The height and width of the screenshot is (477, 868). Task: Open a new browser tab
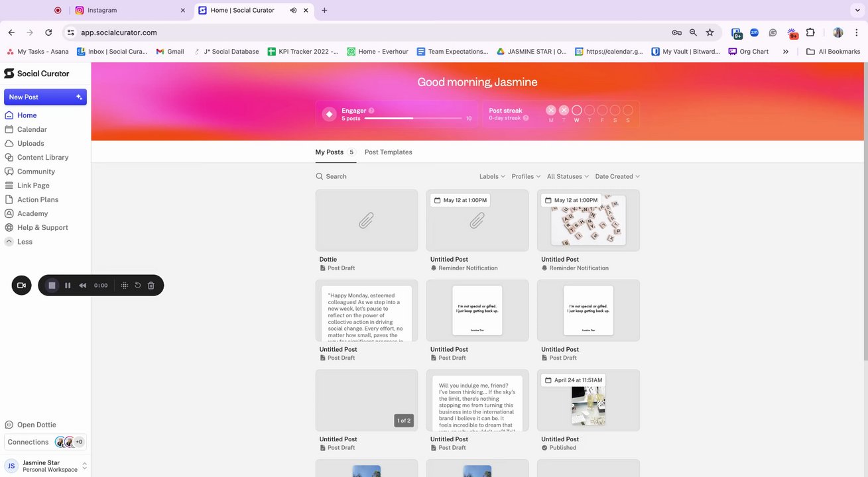click(324, 11)
